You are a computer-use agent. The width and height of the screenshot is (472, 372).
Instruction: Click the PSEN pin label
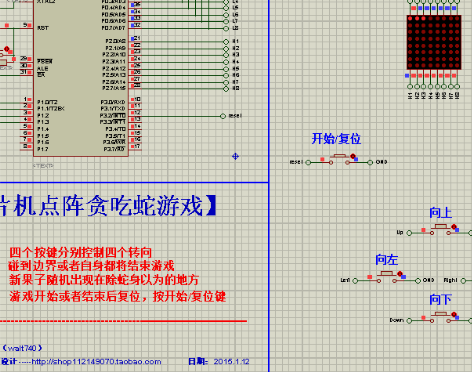(x=45, y=61)
